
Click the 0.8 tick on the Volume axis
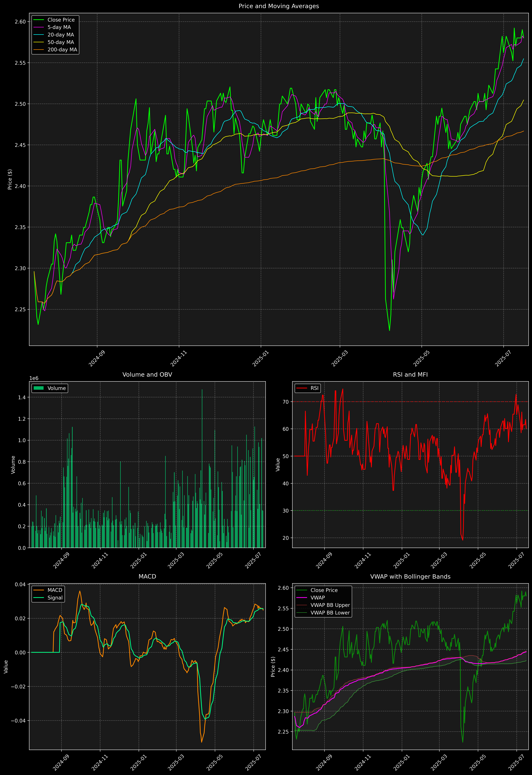tap(22, 462)
